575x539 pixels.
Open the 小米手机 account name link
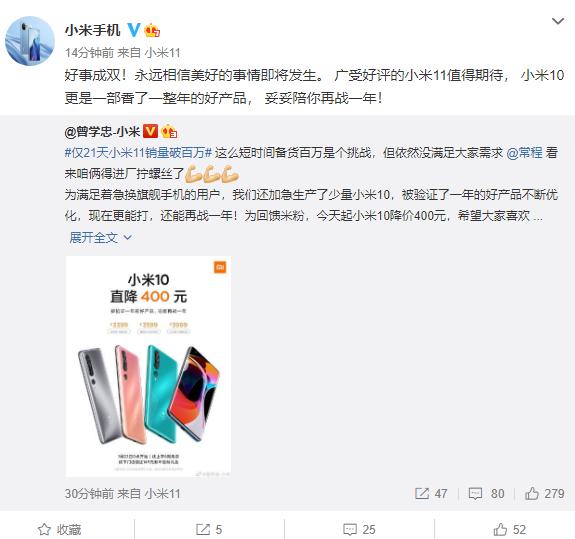tap(92, 30)
